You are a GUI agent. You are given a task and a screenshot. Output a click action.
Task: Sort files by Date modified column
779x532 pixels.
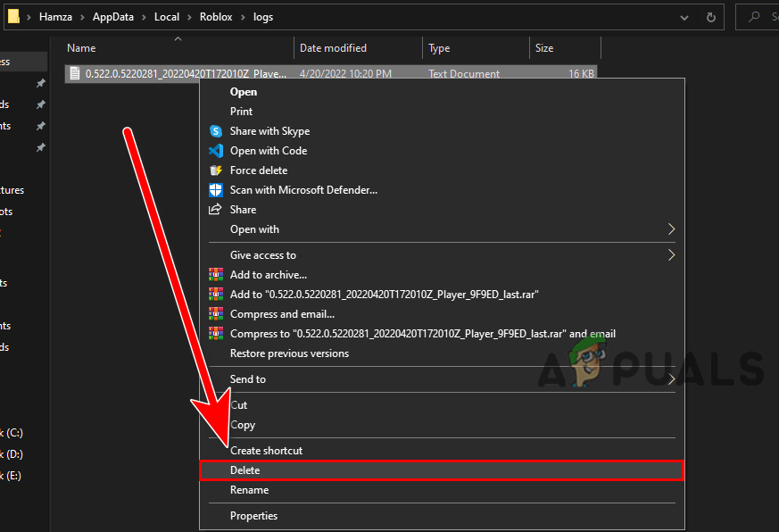pyautogui.click(x=333, y=48)
